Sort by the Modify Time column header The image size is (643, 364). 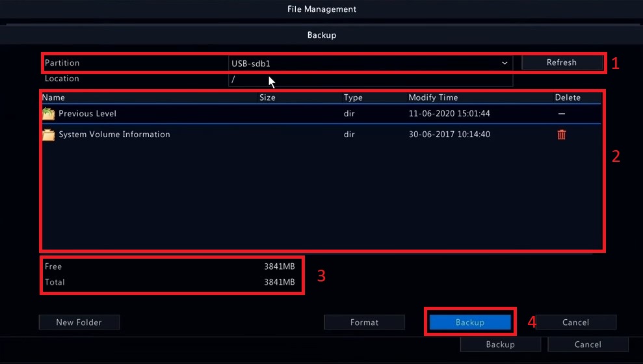click(433, 97)
